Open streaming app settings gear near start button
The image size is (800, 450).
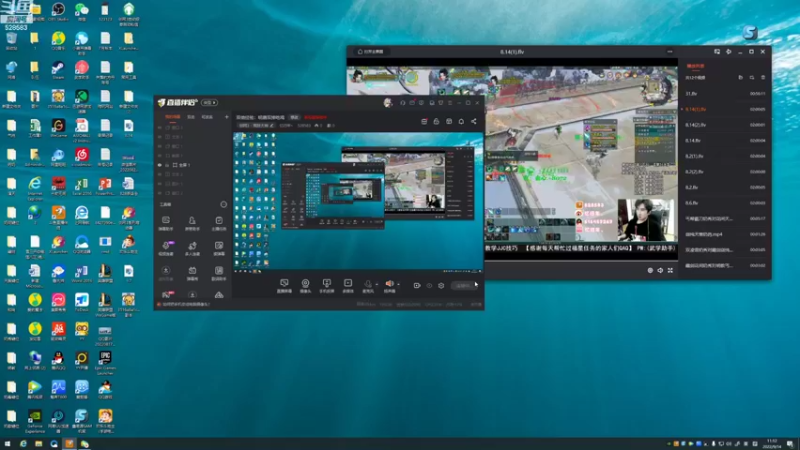click(441, 286)
